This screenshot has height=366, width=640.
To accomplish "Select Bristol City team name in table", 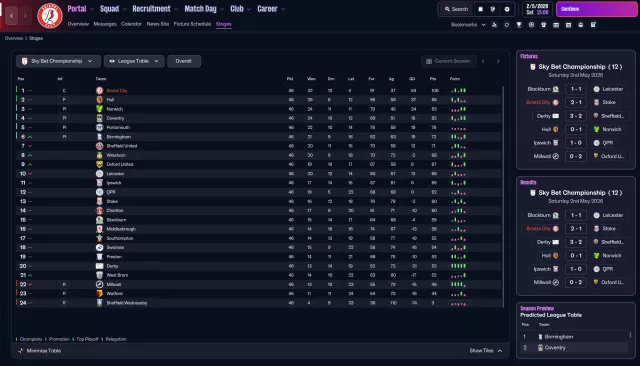I will tap(117, 91).
